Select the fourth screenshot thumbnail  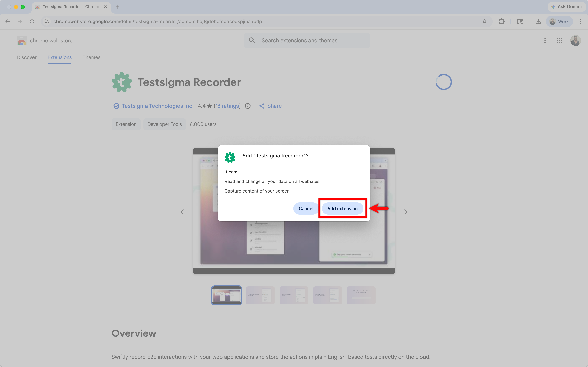[x=328, y=295]
